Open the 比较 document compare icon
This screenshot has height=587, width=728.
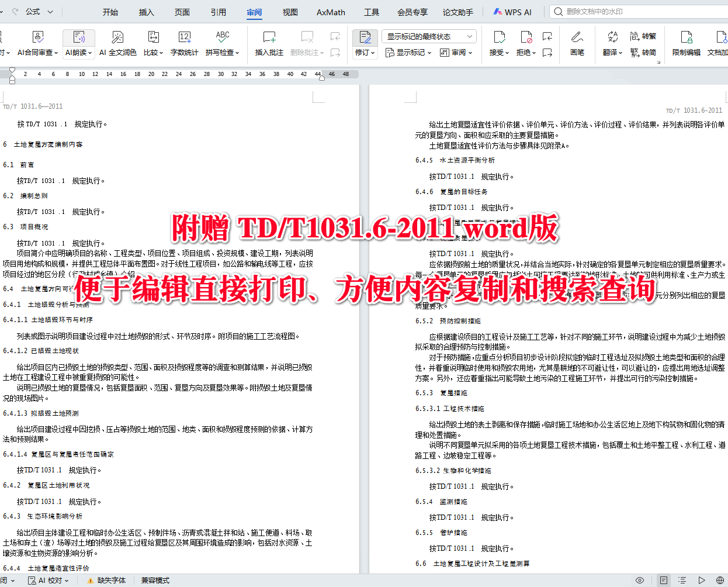153,37
